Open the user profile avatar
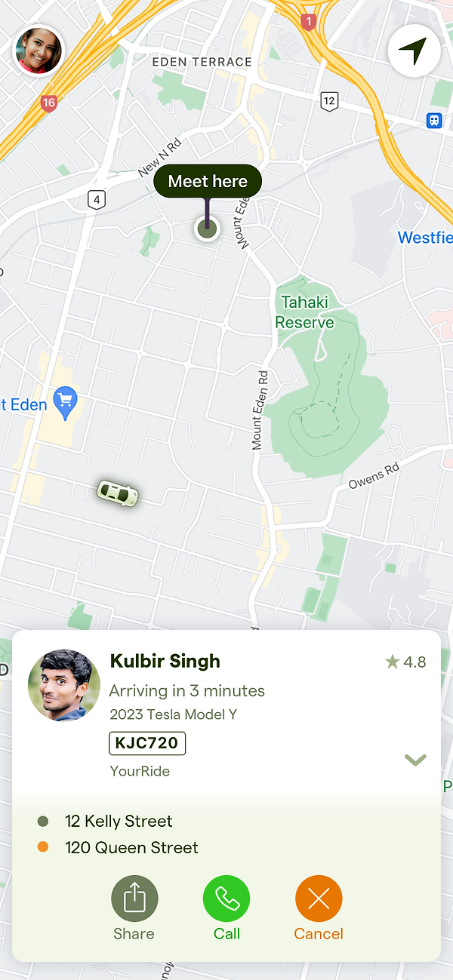The image size is (453, 980). pos(39,51)
